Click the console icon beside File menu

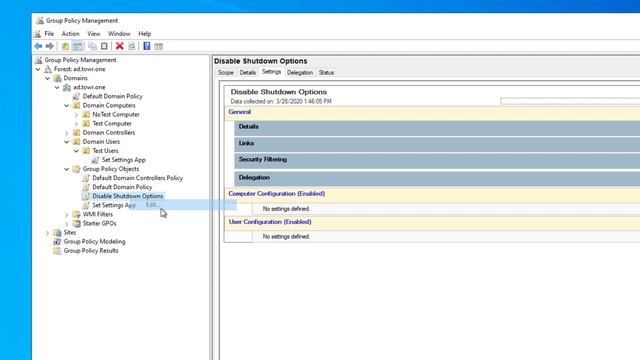pos(38,34)
